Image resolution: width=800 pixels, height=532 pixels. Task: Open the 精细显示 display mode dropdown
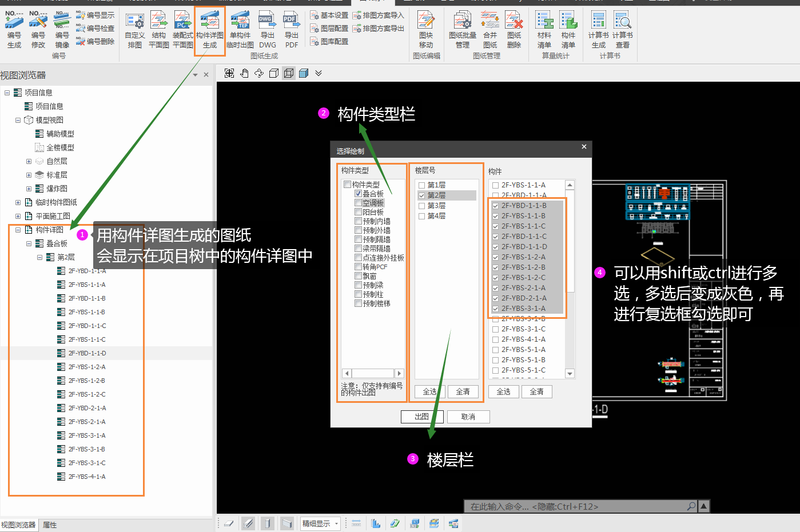(x=336, y=523)
